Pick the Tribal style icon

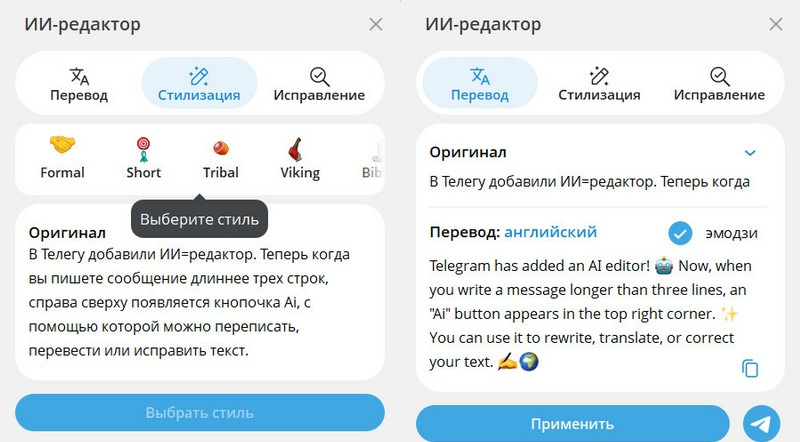(x=221, y=156)
